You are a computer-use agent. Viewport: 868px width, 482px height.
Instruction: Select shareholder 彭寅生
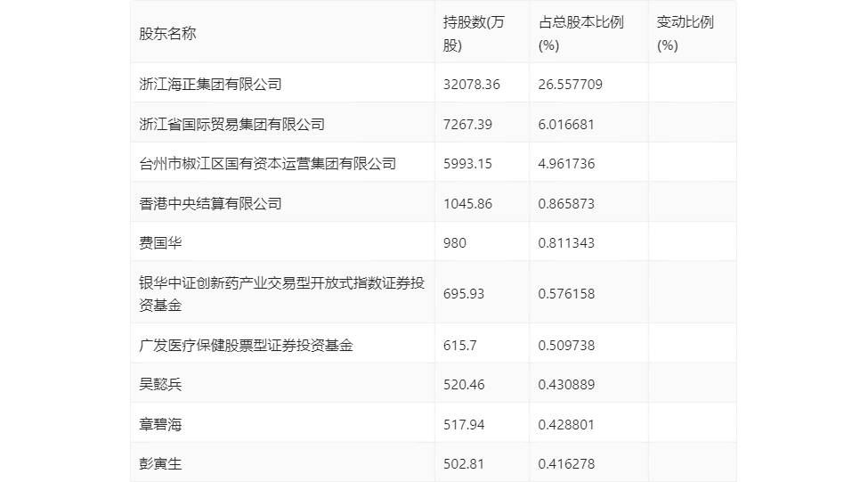(160, 463)
